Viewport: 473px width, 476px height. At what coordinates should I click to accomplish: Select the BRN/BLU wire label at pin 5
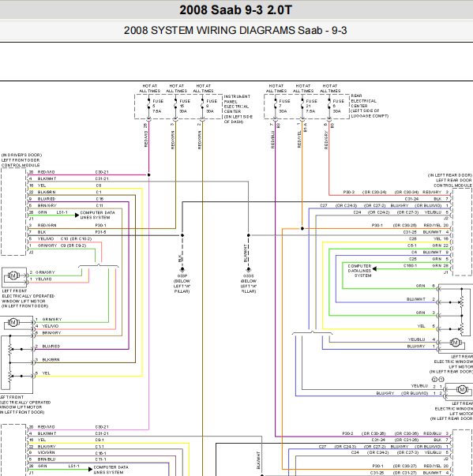pos(46,459)
